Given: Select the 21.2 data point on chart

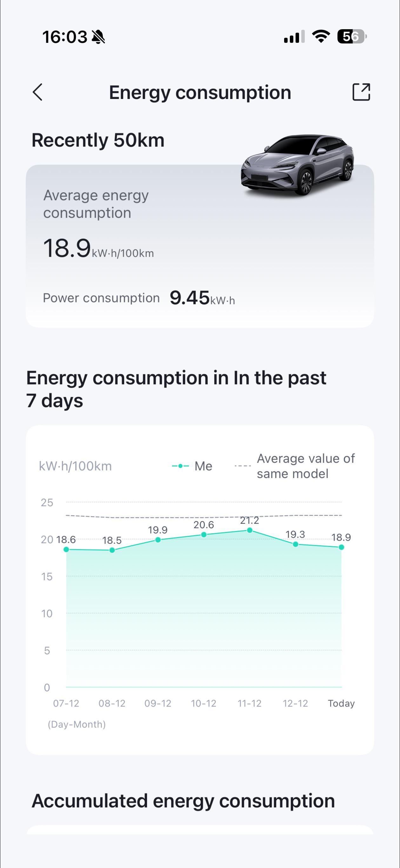Looking at the screenshot, I should click(x=250, y=530).
